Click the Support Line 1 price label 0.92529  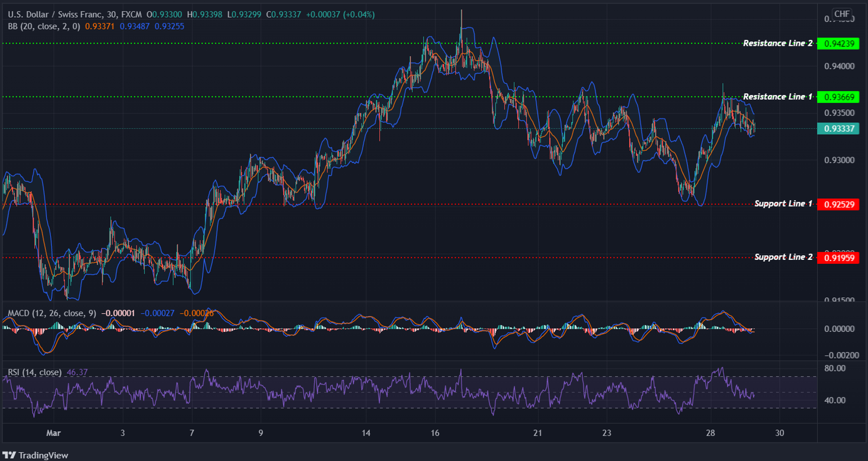[839, 204]
